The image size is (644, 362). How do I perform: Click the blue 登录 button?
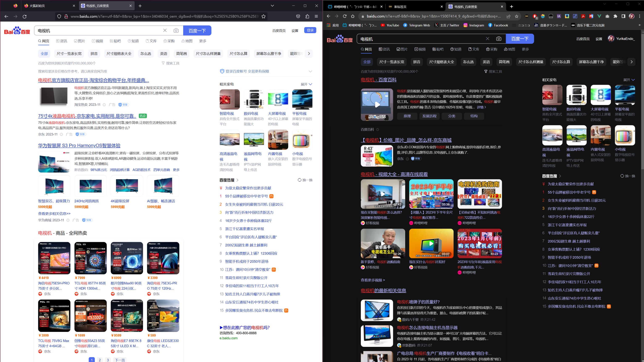click(310, 30)
